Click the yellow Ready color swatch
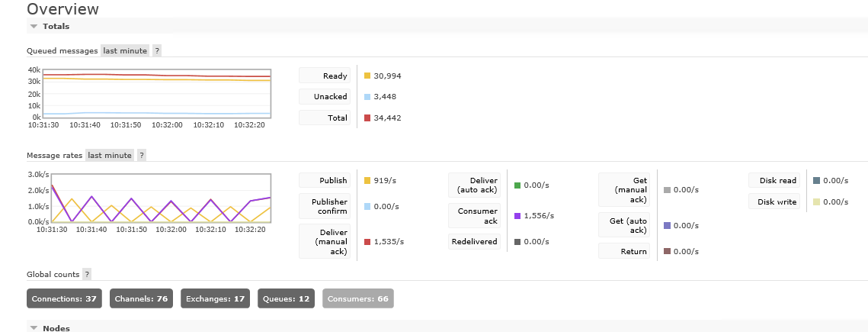The image size is (868, 332). point(367,76)
